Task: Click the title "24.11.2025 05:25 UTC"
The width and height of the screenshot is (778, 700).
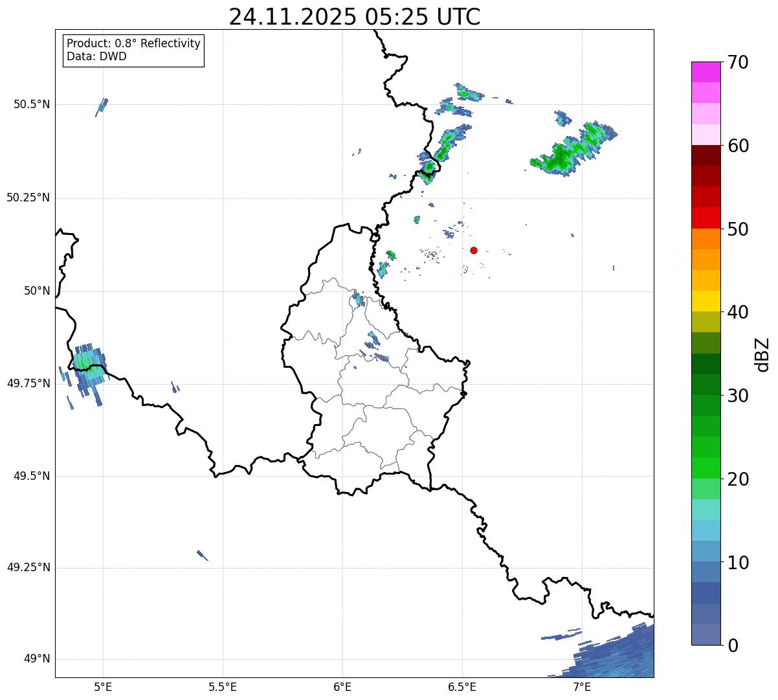Action: (x=355, y=17)
